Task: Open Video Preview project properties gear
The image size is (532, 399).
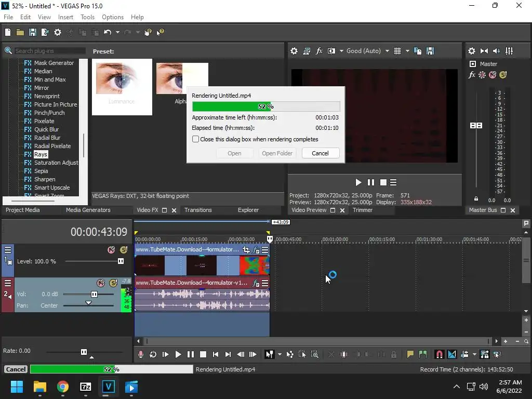Action: (x=294, y=51)
